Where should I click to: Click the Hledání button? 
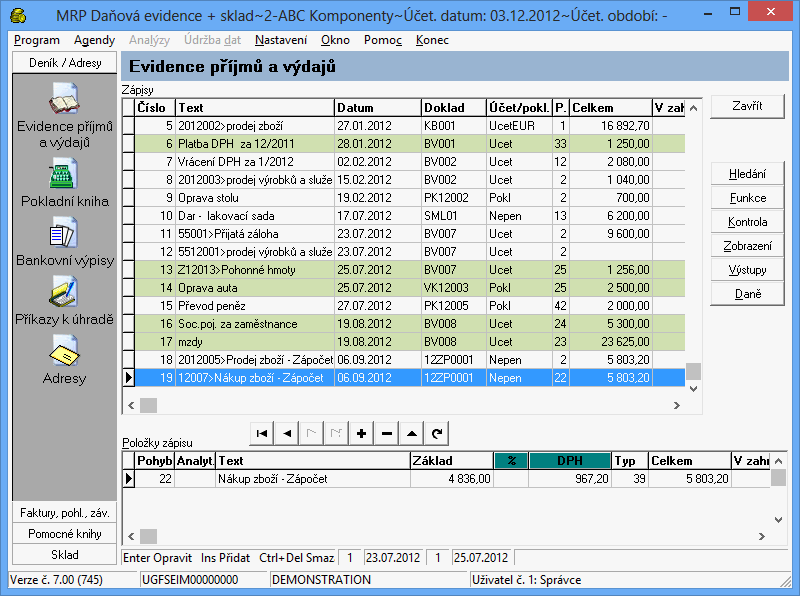(747, 174)
